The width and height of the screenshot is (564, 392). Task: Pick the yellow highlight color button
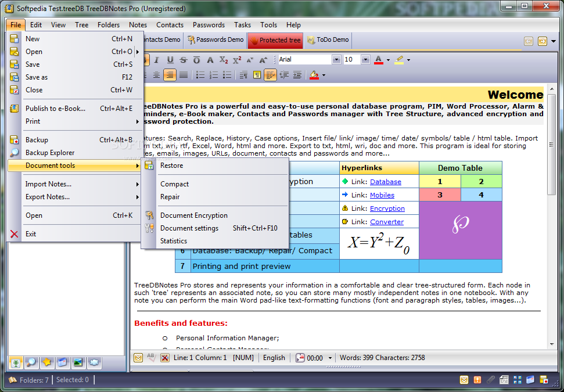399,60
